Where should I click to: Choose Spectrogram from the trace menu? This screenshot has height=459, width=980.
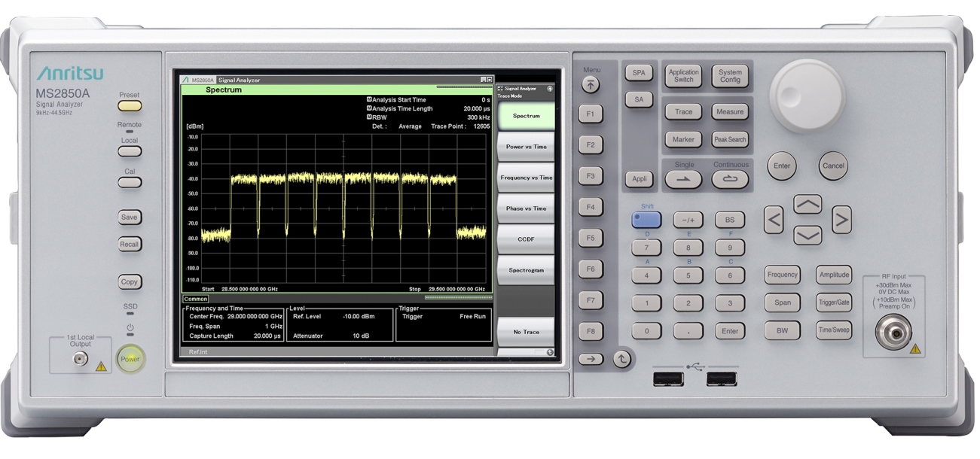click(x=526, y=270)
